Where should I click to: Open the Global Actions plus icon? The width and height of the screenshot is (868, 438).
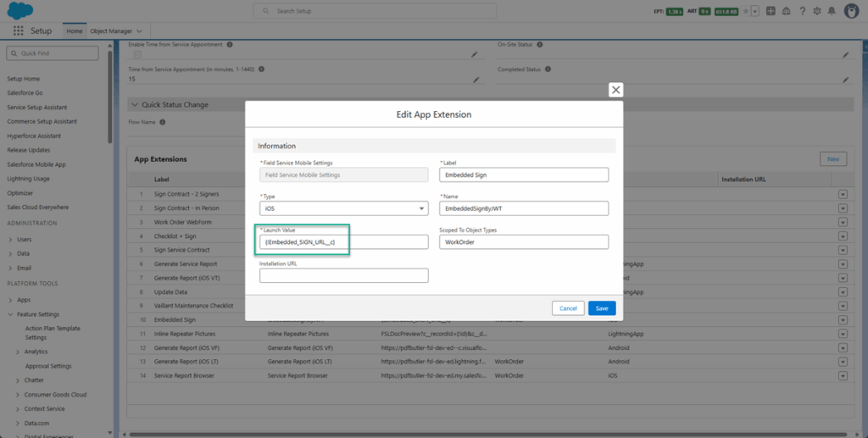coord(770,11)
